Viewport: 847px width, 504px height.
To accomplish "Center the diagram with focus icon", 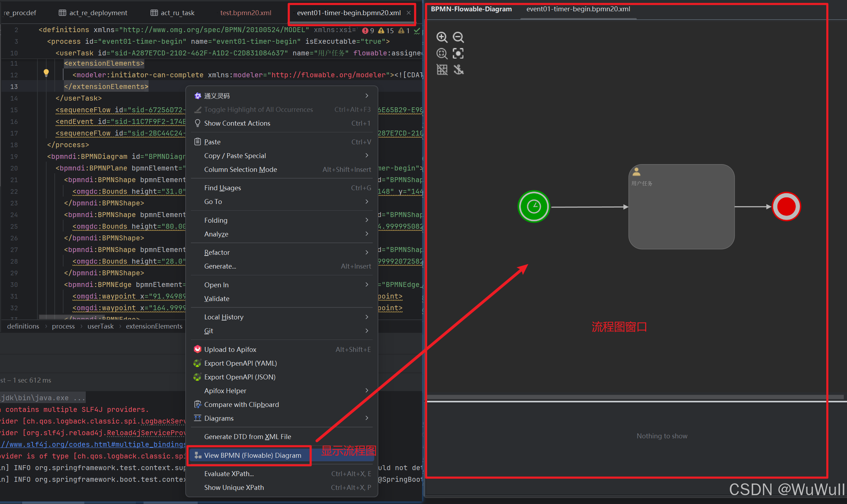I will [x=458, y=53].
